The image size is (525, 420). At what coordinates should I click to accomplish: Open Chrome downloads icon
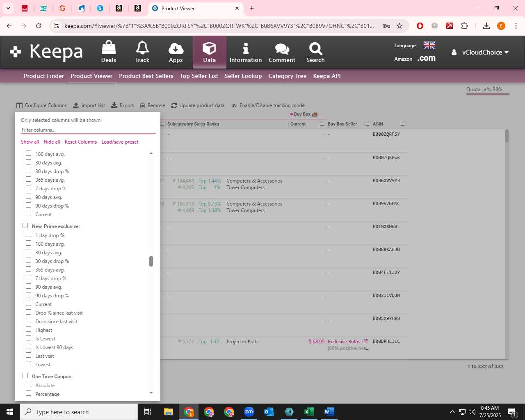click(486, 26)
